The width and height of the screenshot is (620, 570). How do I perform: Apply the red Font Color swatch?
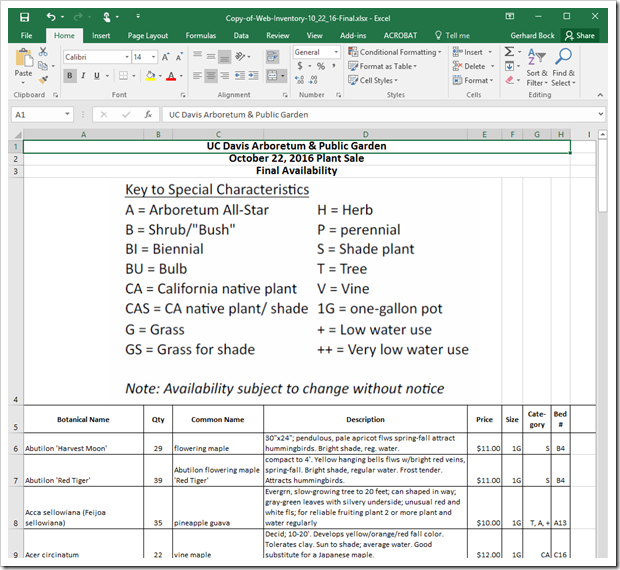[171, 75]
